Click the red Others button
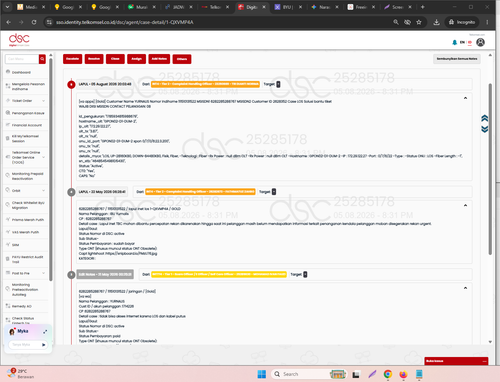 [182, 59]
